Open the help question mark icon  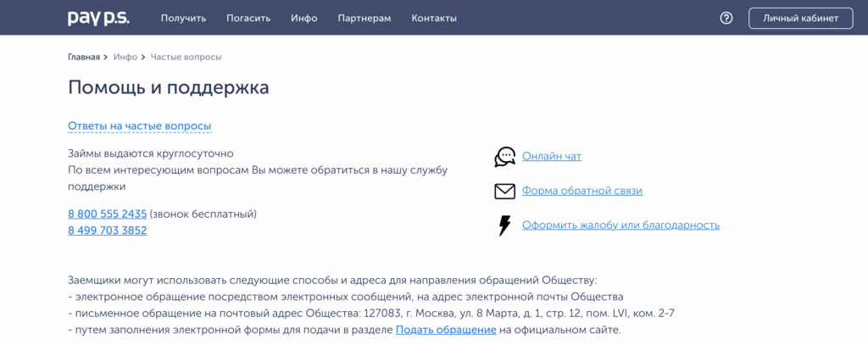[726, 18]
